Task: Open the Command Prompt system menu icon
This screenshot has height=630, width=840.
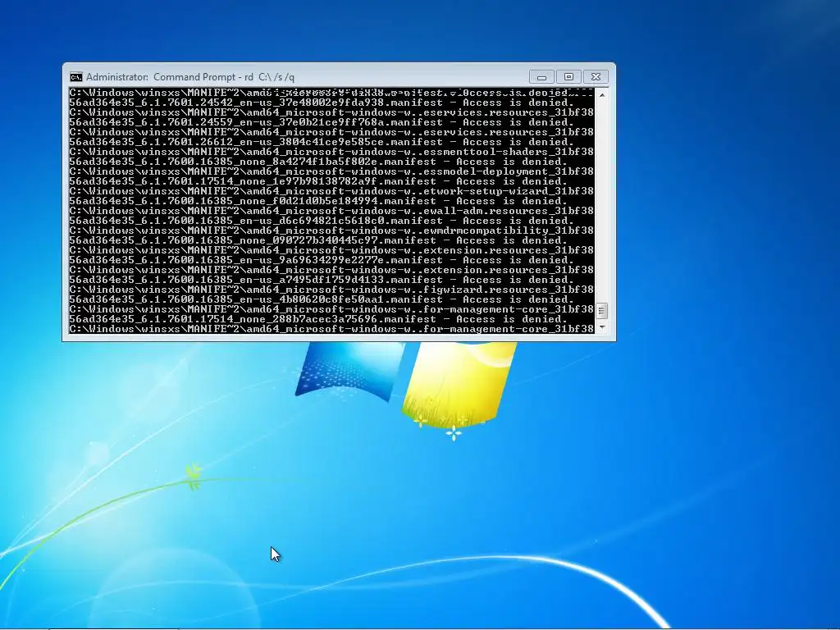Action: click(76, 77)
